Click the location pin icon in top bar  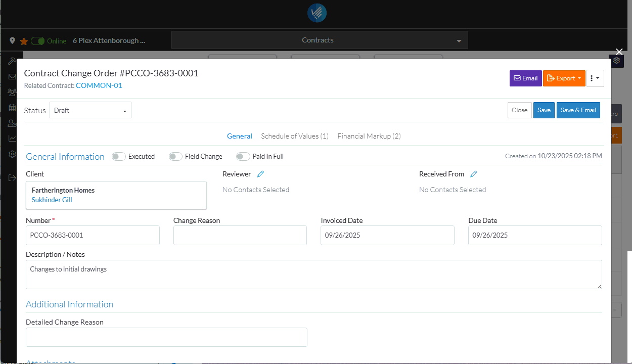click(13, 41)
